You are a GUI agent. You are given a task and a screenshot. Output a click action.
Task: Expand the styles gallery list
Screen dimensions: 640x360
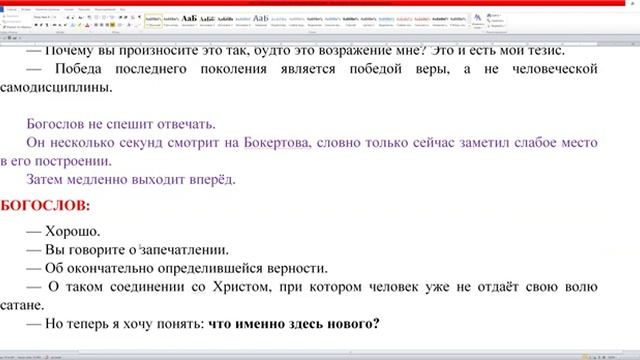pos(469,26)
